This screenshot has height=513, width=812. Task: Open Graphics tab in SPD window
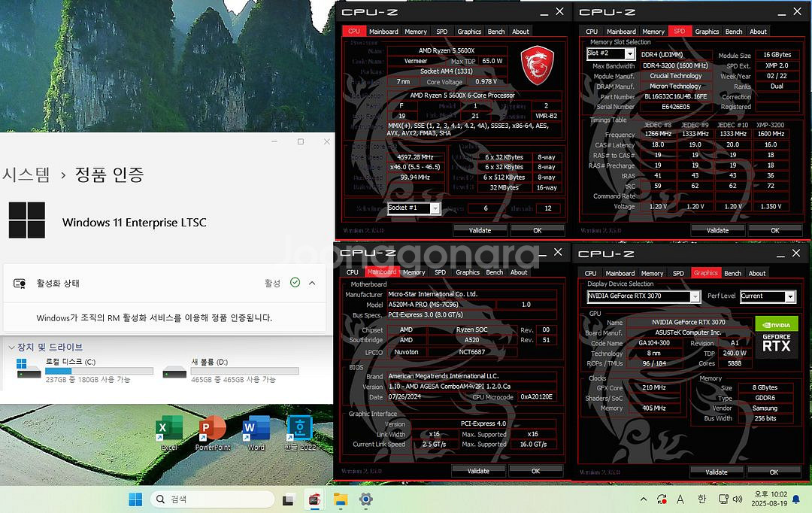(707, 32)
